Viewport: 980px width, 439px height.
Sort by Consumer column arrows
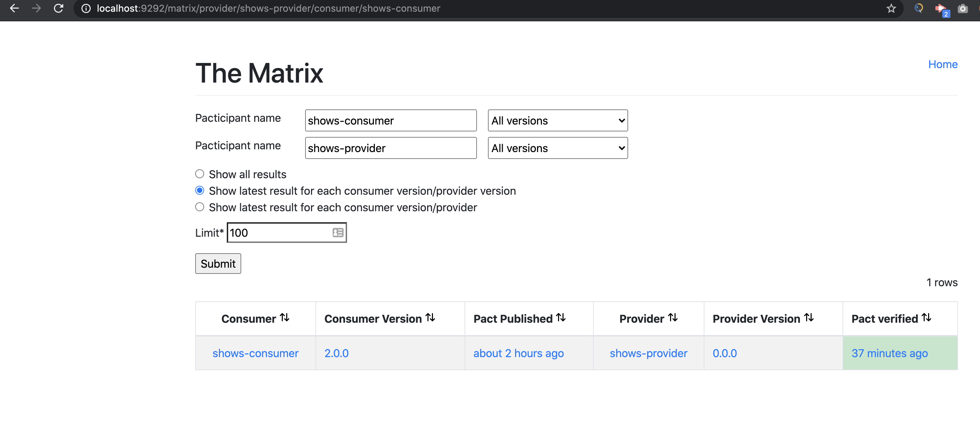pyautogui.click(x=285, y=318)
